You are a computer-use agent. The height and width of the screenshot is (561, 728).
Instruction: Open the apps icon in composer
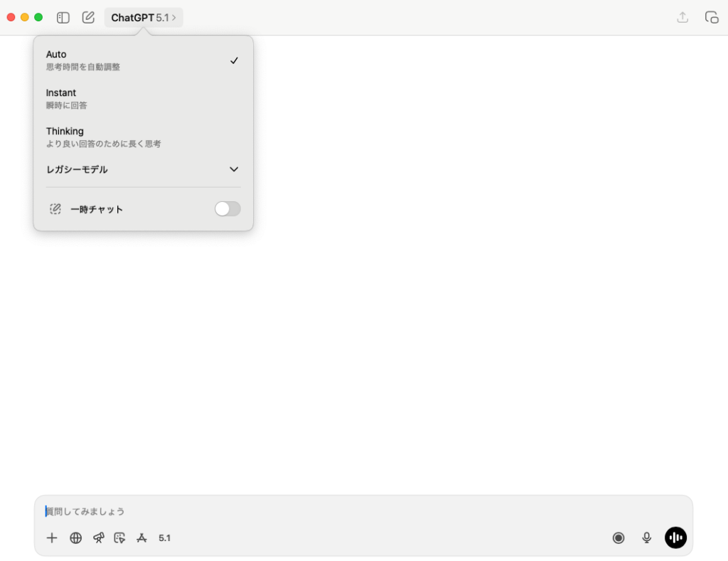[x=141, y=538]
